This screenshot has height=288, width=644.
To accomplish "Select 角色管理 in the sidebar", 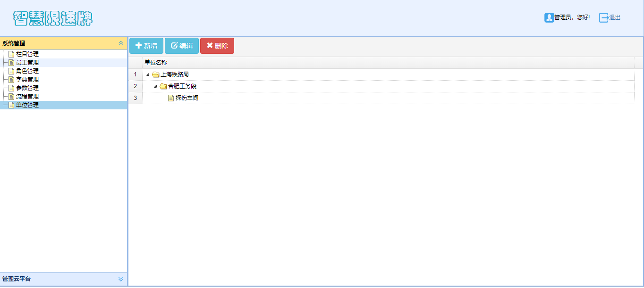I will (27, 71).
